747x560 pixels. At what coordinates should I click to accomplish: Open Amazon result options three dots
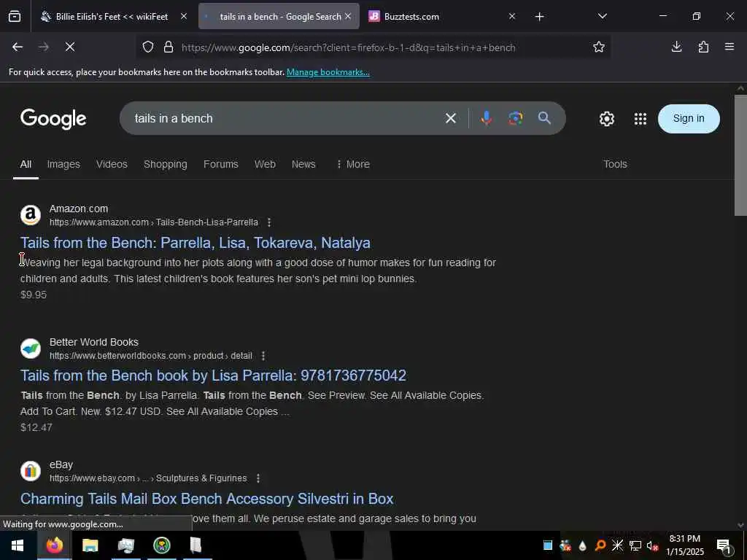(269, 222)
